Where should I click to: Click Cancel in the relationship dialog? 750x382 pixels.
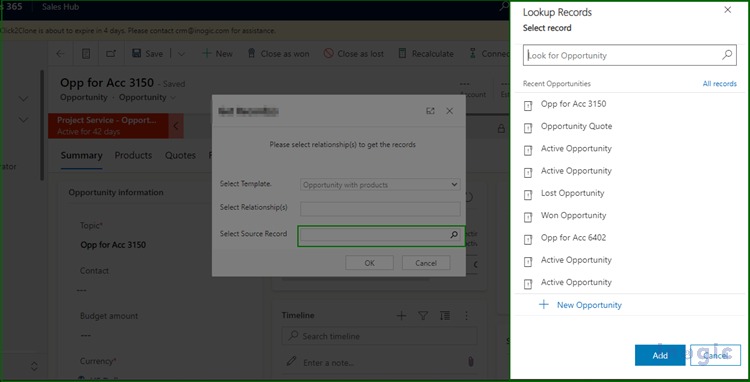(426, 262)
